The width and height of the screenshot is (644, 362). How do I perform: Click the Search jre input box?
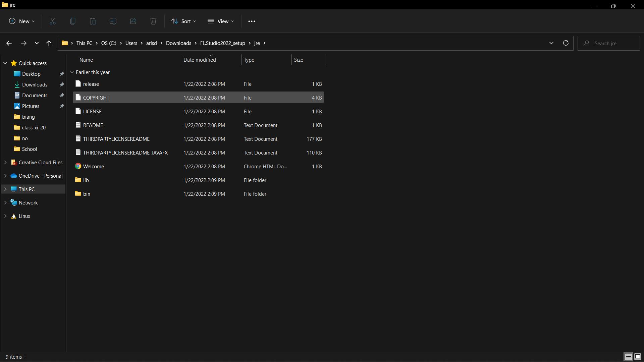click(x=612, y=43)
